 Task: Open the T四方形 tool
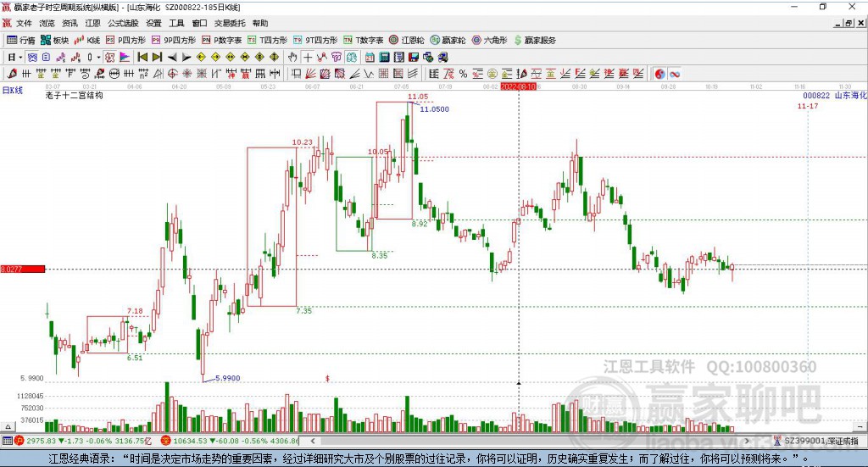pyautogui.click(x=267, y=41)
